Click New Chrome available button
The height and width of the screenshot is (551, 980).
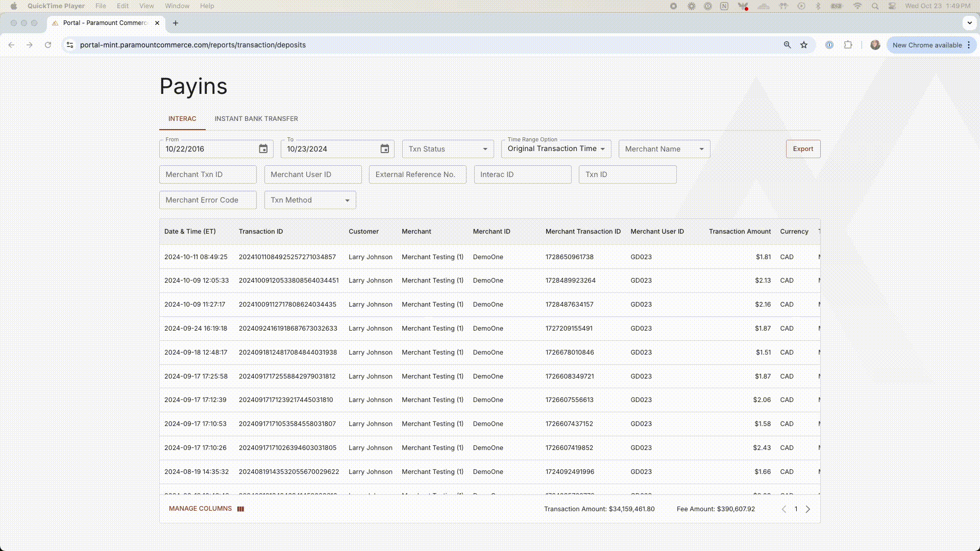(x=927, y=45)
